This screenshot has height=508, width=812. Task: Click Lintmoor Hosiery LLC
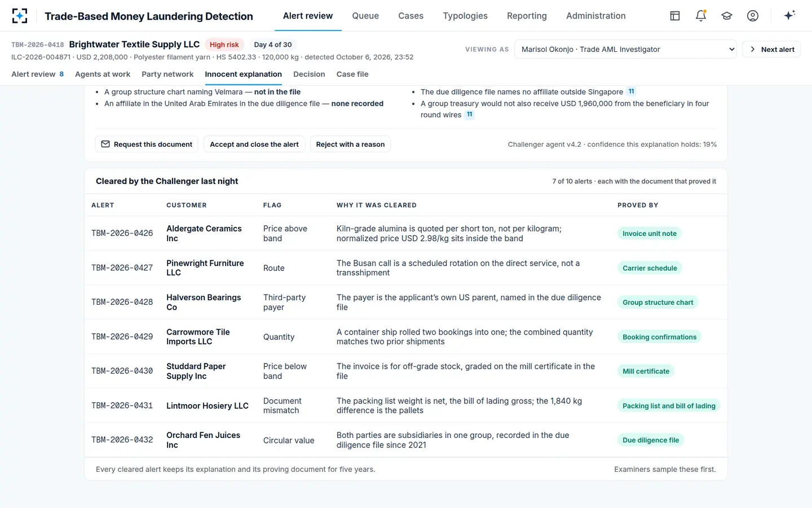point(208,405)
